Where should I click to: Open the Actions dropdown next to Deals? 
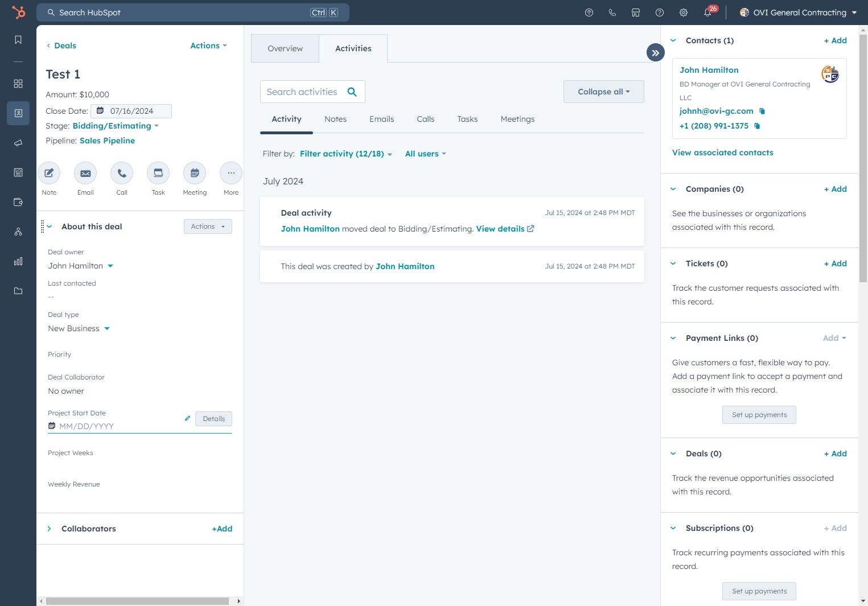pos(208,46)
